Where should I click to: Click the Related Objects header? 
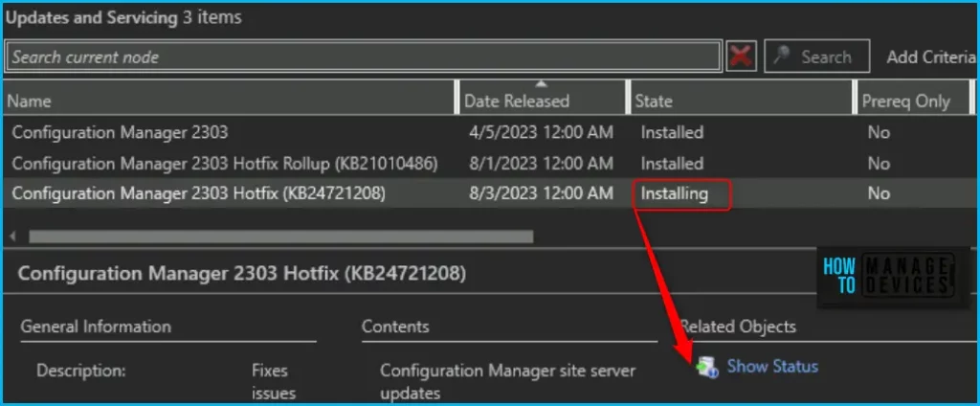click(738, 326)
